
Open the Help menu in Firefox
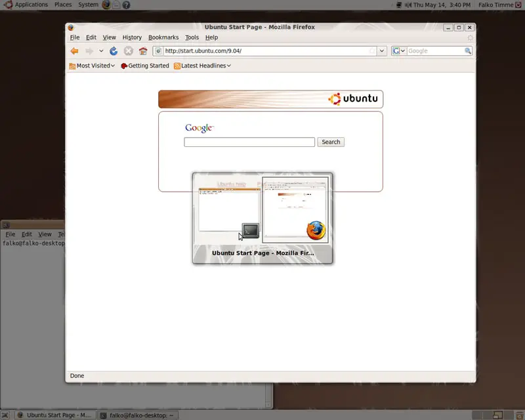211,37
